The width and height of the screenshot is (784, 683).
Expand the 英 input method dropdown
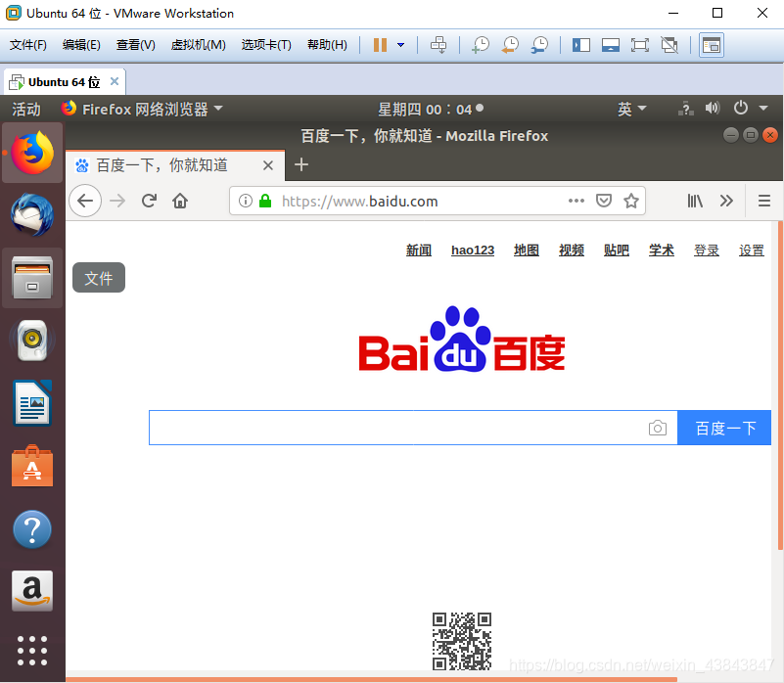point(632,109)
